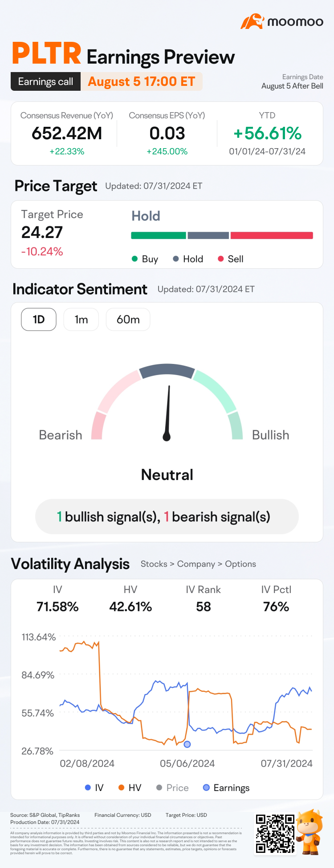This screenshot has width=334, height=868.
Task: Select the 1D timeframe tab
Action: pos(39,319)
